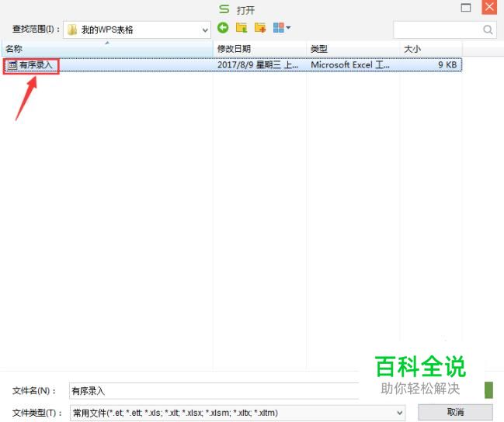The height and width of the screenshot is (422, 504).
Task: Click the 有序录入 spreadsheet file icon
Action: point(12,65)
